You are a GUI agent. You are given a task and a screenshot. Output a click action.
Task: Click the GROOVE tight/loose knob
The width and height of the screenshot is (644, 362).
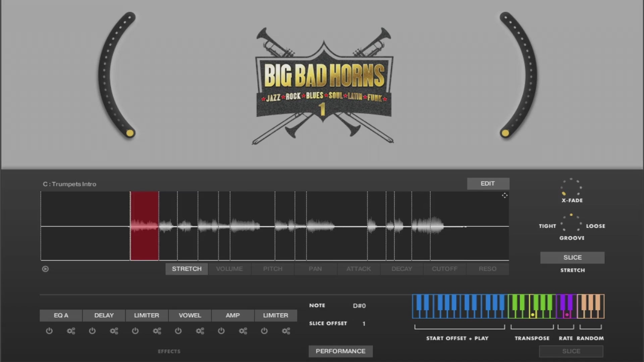click(x=572, y=223)
